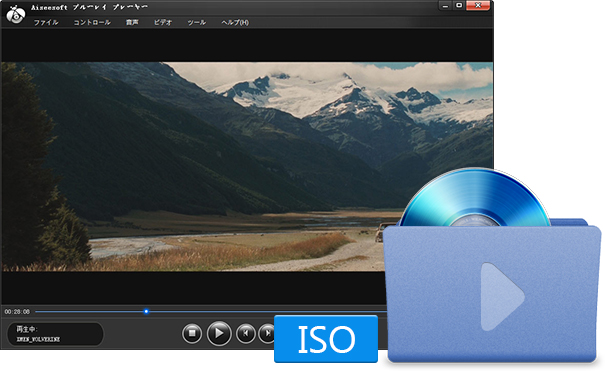Open the ツール menu
The height and width of the screenshot is (371, 605).
point(197,22)
